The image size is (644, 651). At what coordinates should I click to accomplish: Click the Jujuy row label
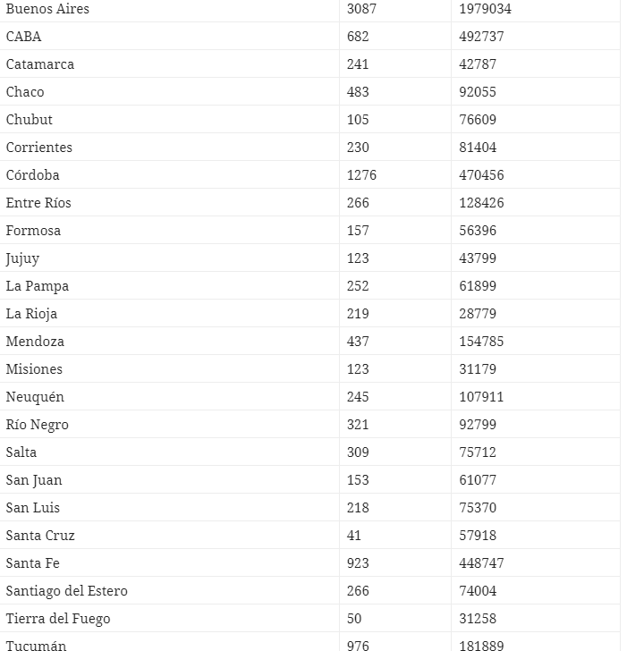click(x=23, y=258)
